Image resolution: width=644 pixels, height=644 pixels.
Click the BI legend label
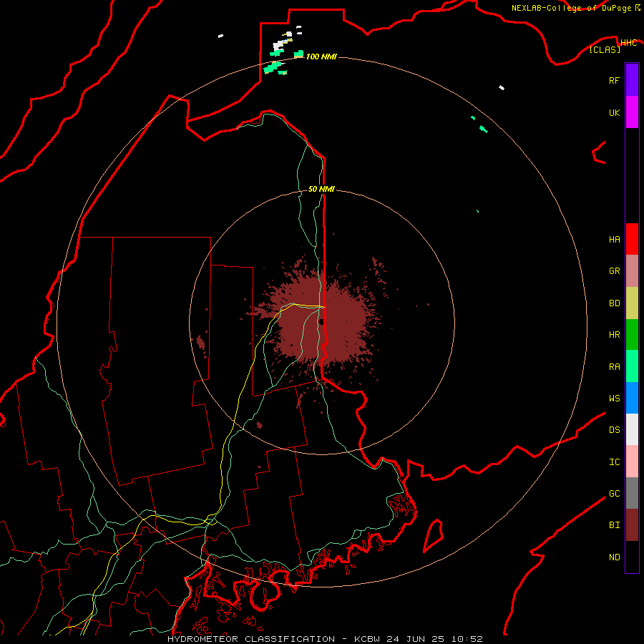click(614, 525)
